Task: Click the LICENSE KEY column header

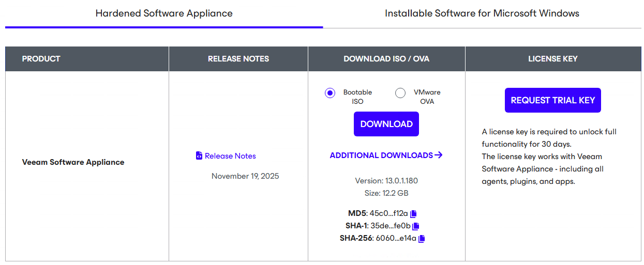Action: click(x=552, y=59)
